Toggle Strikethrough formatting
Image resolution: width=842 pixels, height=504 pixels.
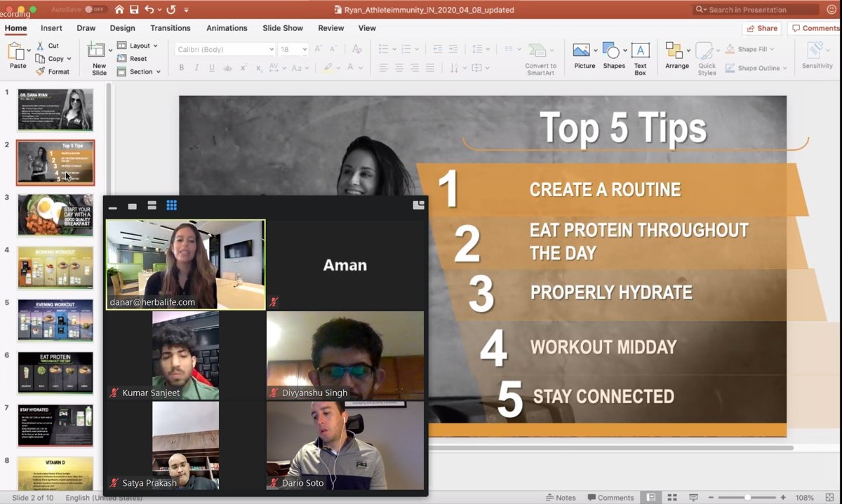[227, 68]
